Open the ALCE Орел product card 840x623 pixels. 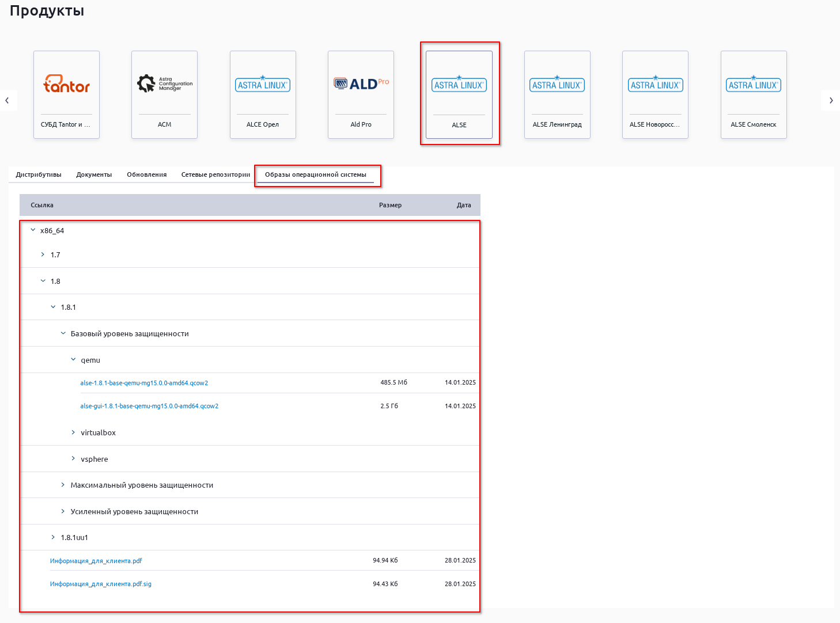263,94
